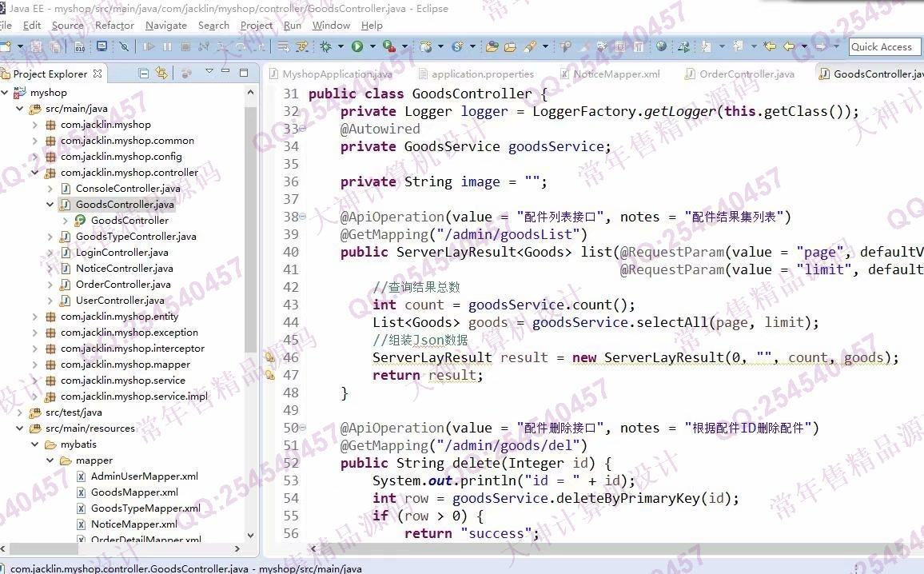Toggle Skip All Breakpoints

(124, 46)
